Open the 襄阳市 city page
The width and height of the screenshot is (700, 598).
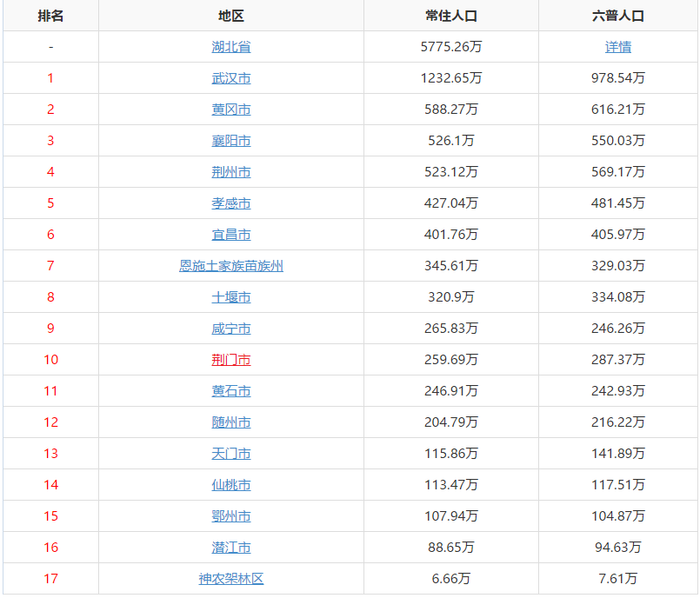230,140
